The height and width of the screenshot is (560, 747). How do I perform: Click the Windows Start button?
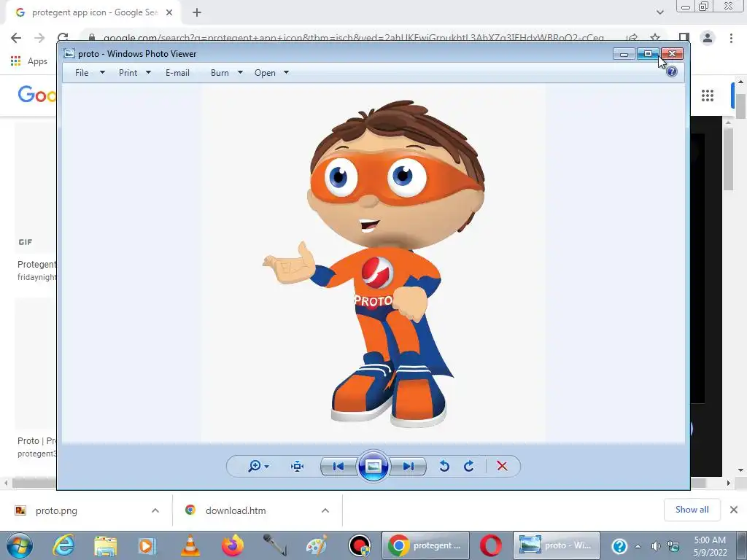(x=20, y=545)
